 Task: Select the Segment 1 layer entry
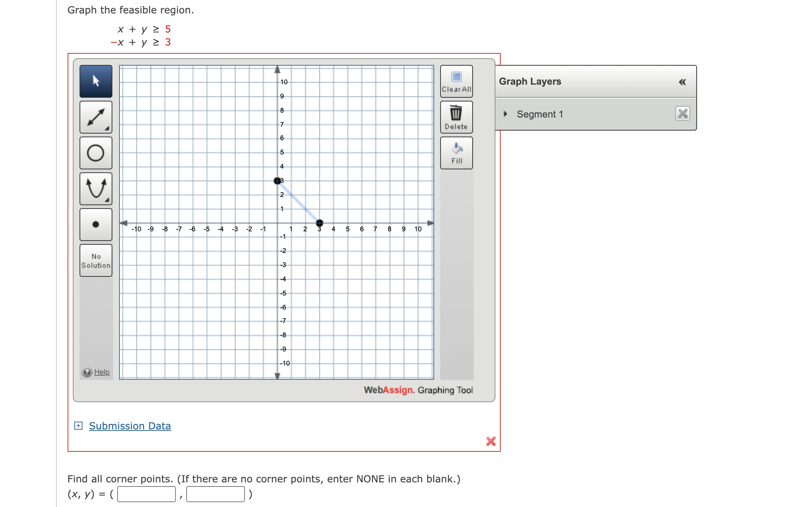tap(540, 114)
